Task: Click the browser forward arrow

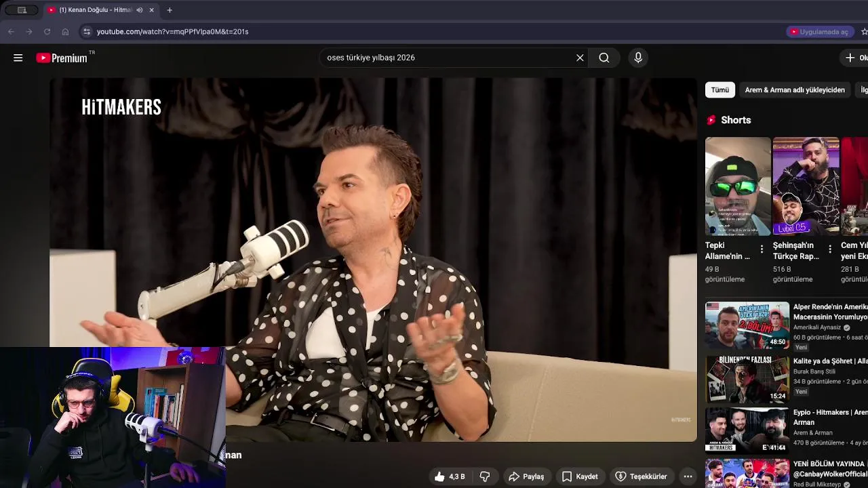Action: click(x=29, y=31)
